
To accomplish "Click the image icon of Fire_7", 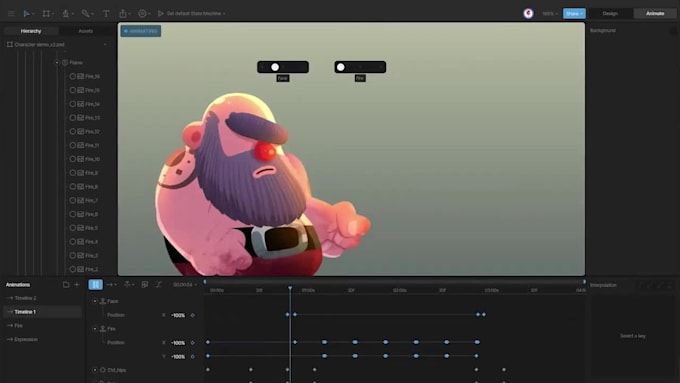I will [x=81, y=200].
